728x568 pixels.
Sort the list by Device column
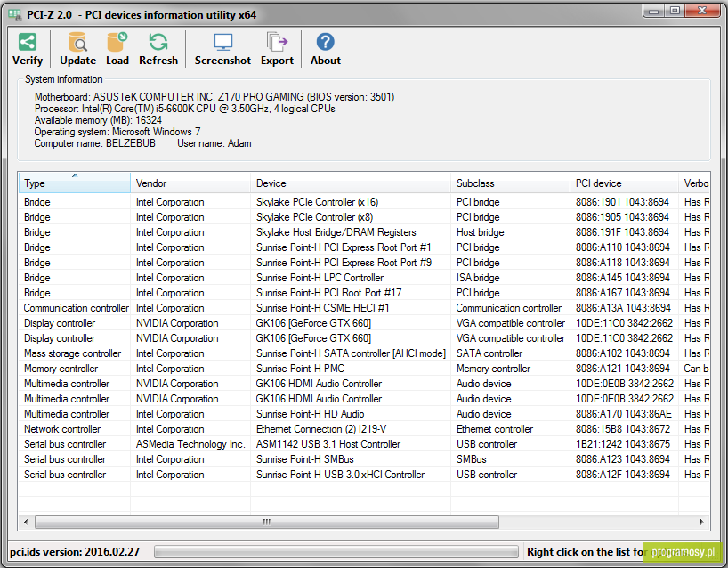tap(351, 183)
